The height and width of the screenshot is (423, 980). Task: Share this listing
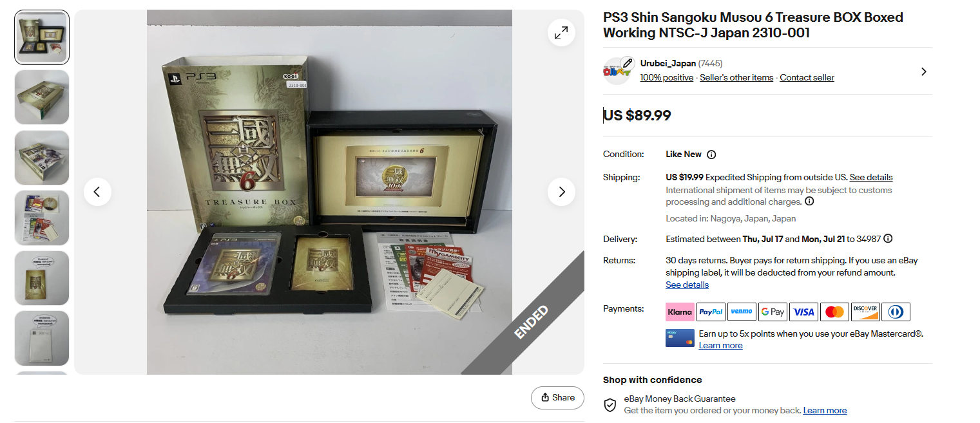pos(557,397)
